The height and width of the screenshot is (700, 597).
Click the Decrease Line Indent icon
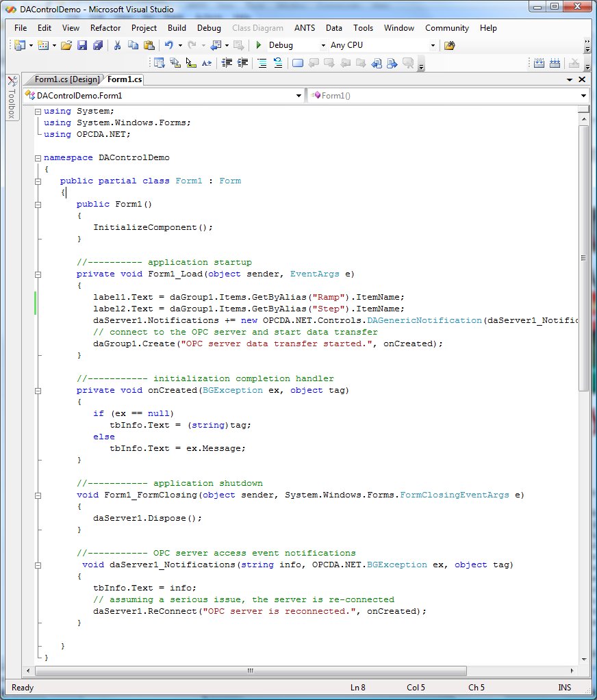click(227, 63)
